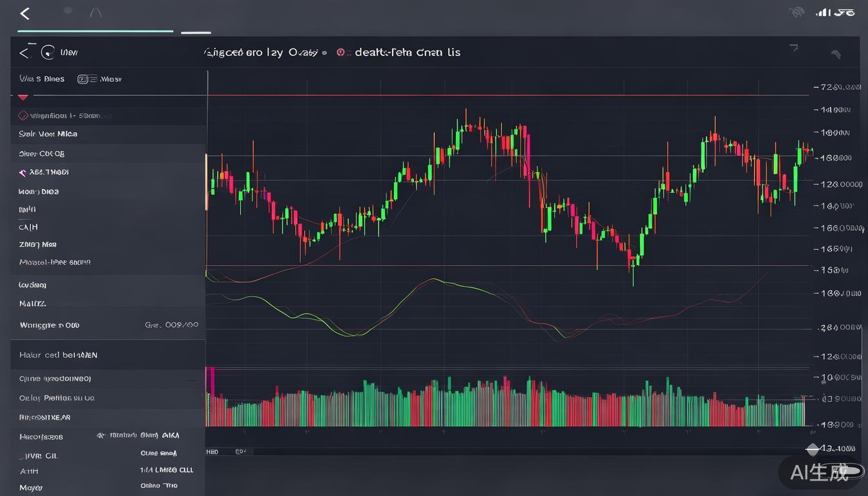This screenshot has width=868, height=496.
Task: Click the circular refresh icon in panel header
Action: (47, 52)
